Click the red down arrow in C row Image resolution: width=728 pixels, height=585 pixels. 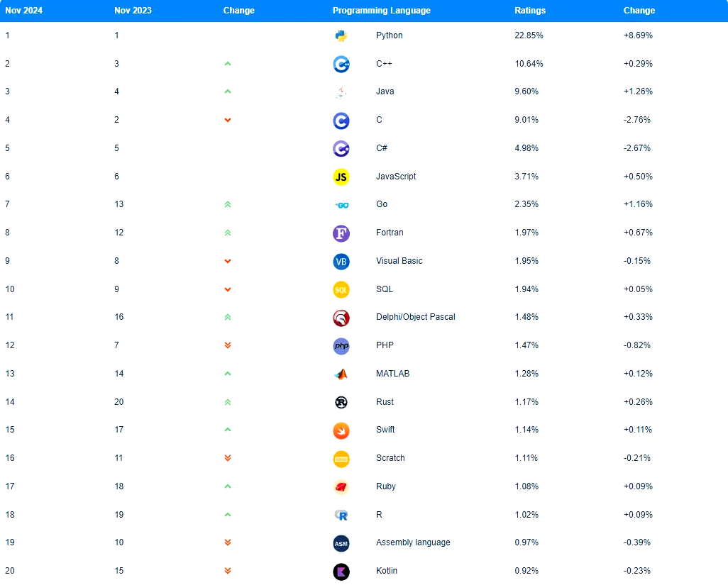[228, 120]
